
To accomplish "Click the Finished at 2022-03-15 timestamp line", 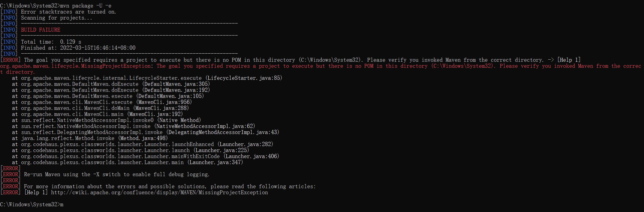I will click(78, 48).
